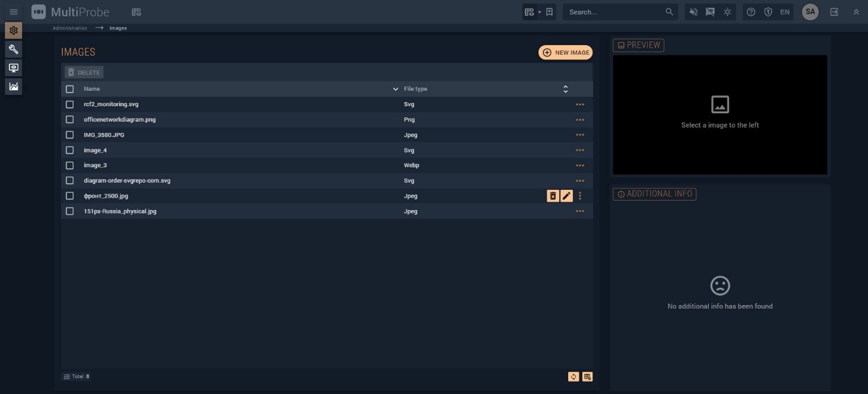
Task: Refresh the images table
Action: point(574,377)
